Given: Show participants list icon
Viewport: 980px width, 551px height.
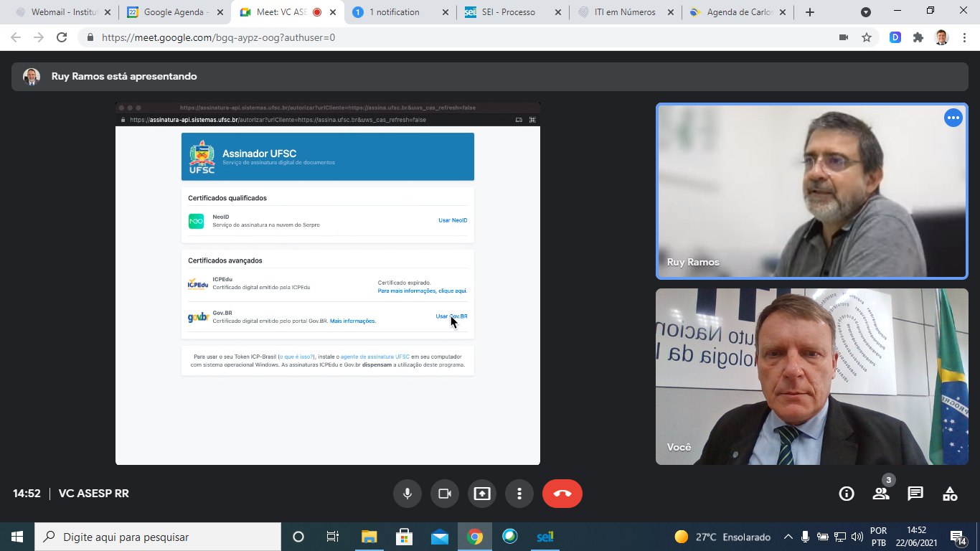Looking at the screenshot, I should point(880,494).
